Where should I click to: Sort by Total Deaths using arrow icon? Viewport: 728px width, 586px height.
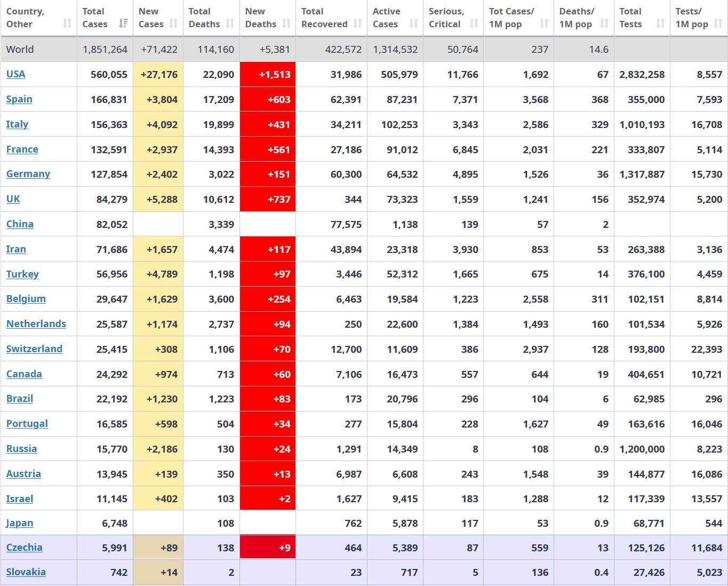tap(230, 23)
